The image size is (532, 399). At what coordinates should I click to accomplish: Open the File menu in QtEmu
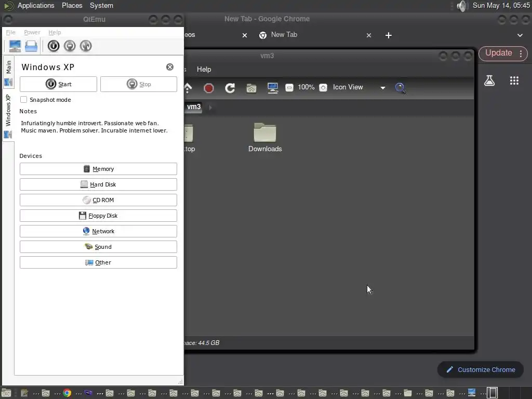(11, 32)
